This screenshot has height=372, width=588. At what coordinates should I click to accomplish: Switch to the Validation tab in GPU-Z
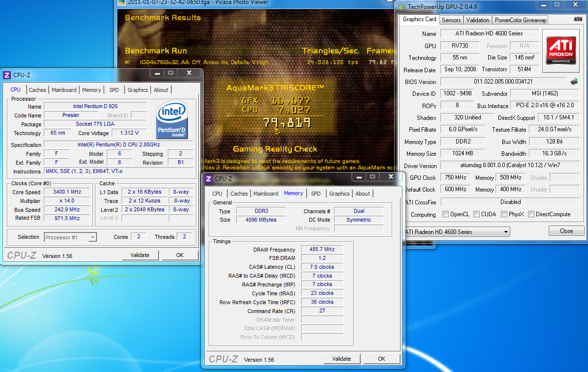point(478,20)
